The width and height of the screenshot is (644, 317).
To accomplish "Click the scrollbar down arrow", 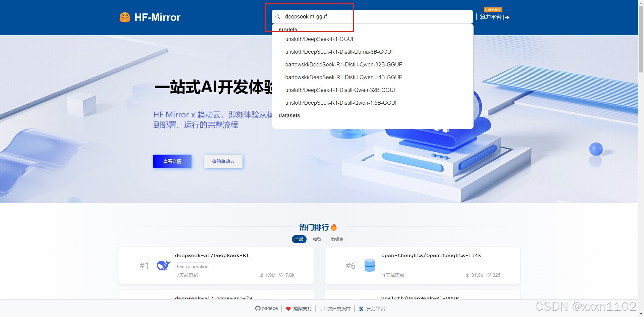I will tap(641, 314).
